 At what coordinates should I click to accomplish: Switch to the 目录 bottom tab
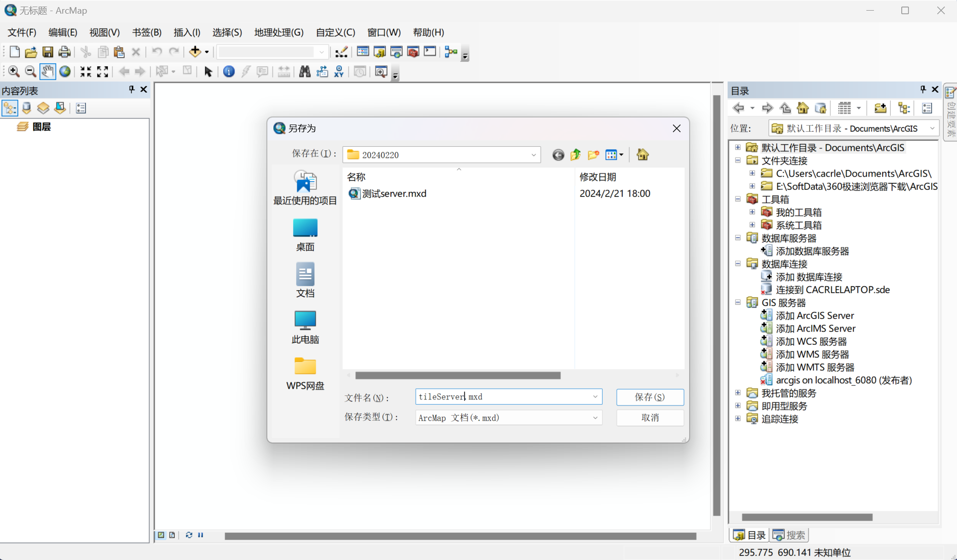click(749, 535)
